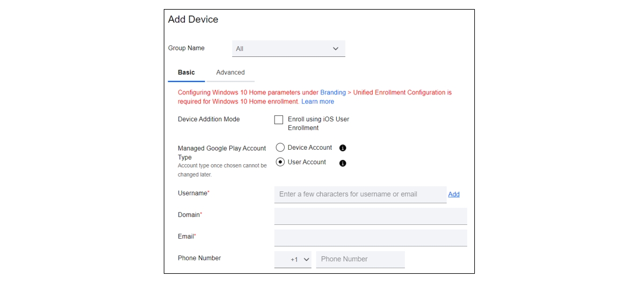Click the Device Account label text

coord(310,148)
